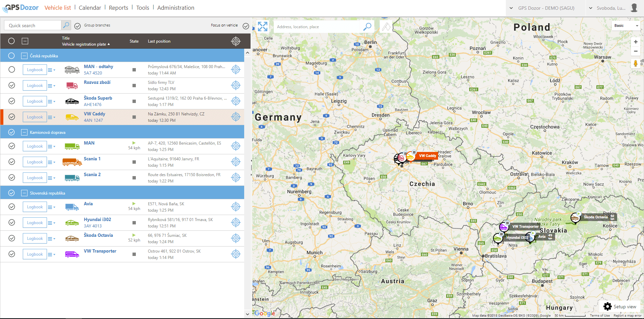Click the route measure tool icon on map
Viewport: 644px width, 319px height.
(386, 26)
